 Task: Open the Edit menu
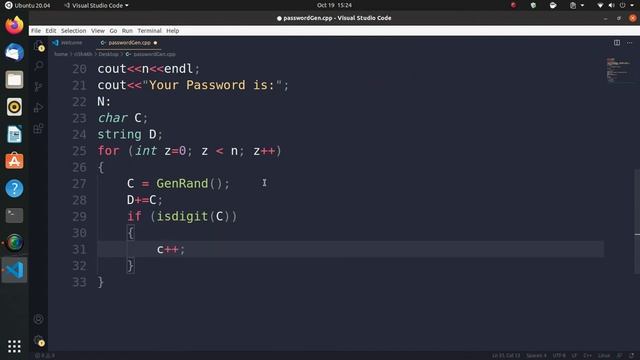pyautogui.click(x=51, y=31)
